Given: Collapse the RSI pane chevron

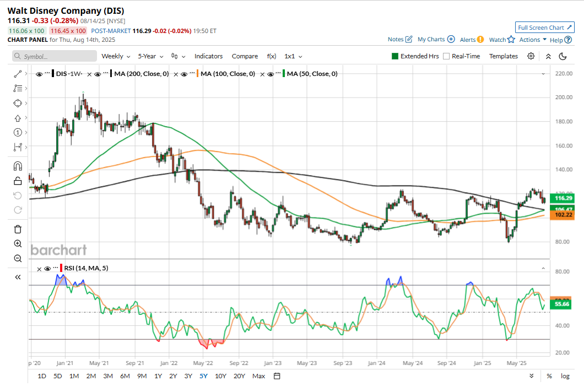Looking at the screenshot, I should click(543, 269).
